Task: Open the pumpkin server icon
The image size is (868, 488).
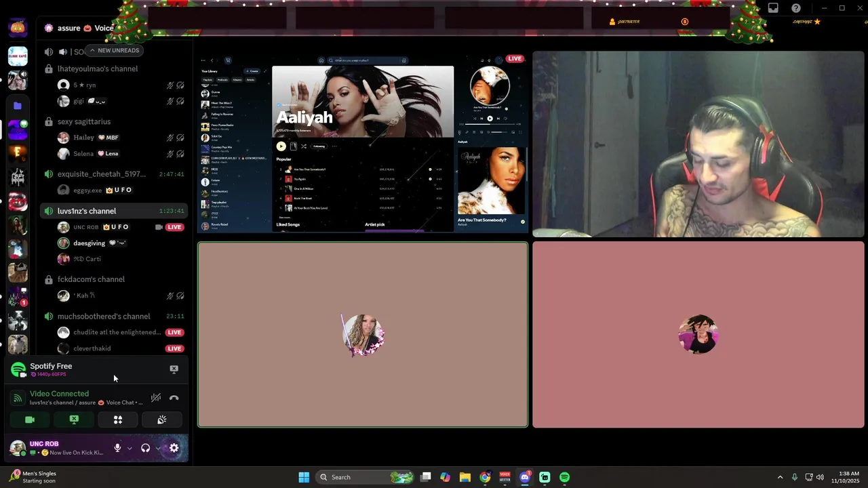Action: [x=18, y=28]
